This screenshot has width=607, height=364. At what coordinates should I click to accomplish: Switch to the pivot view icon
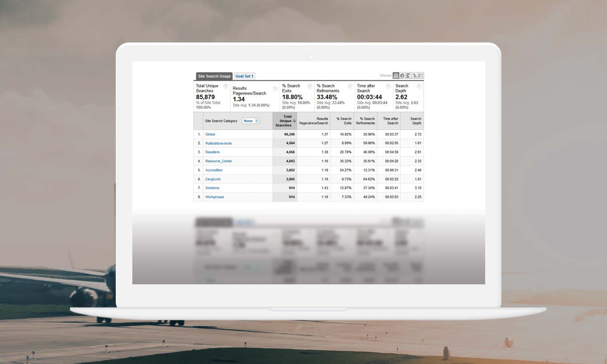tap(421, 76)
